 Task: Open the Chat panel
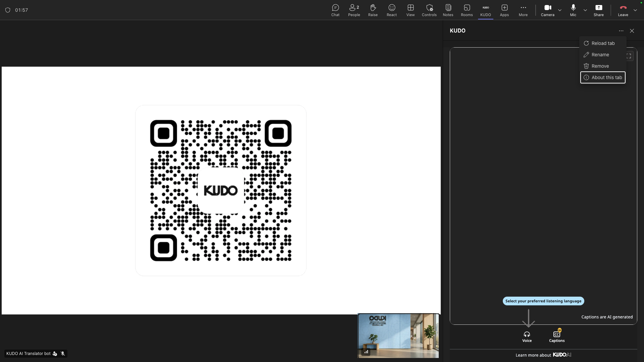click(x=335, y=10)
